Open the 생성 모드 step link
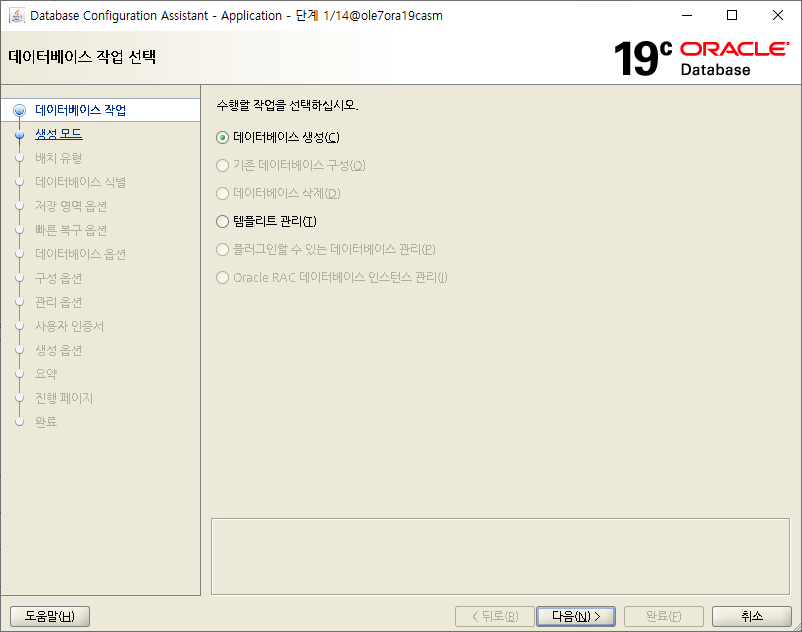This screenshot has width=802, height=632. coord(59,134)
